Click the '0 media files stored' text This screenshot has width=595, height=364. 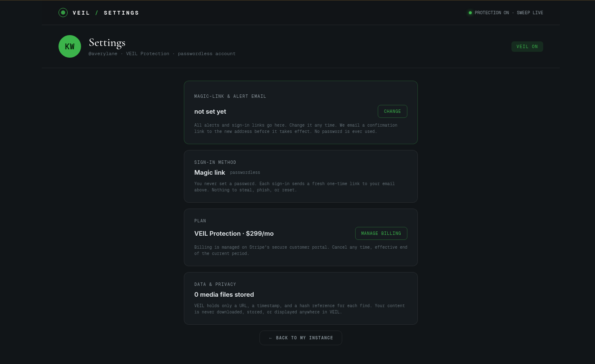[x=224, y=295]
